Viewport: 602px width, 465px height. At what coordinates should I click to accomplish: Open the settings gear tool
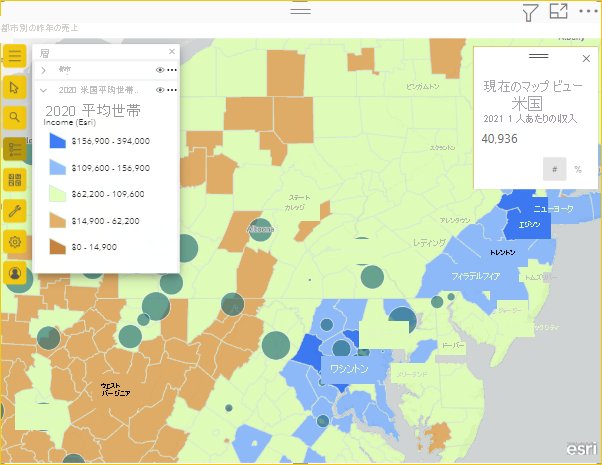click(15, 242)
